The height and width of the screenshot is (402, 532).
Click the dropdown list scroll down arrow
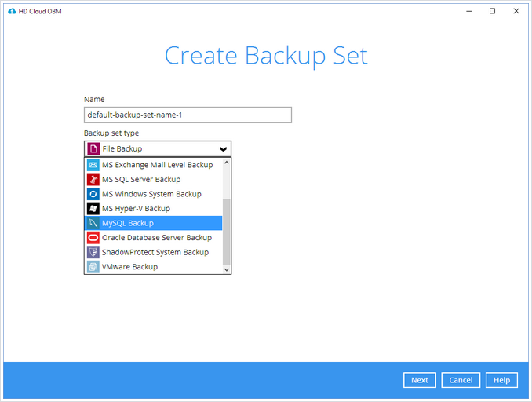click(227, 269)
